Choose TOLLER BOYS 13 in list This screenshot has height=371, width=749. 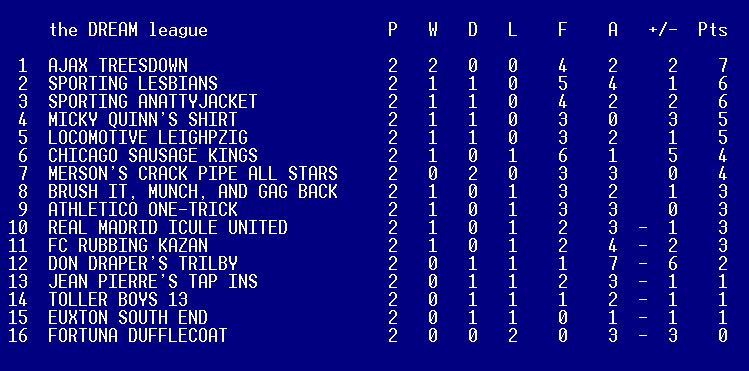click(x=118, y=300)
